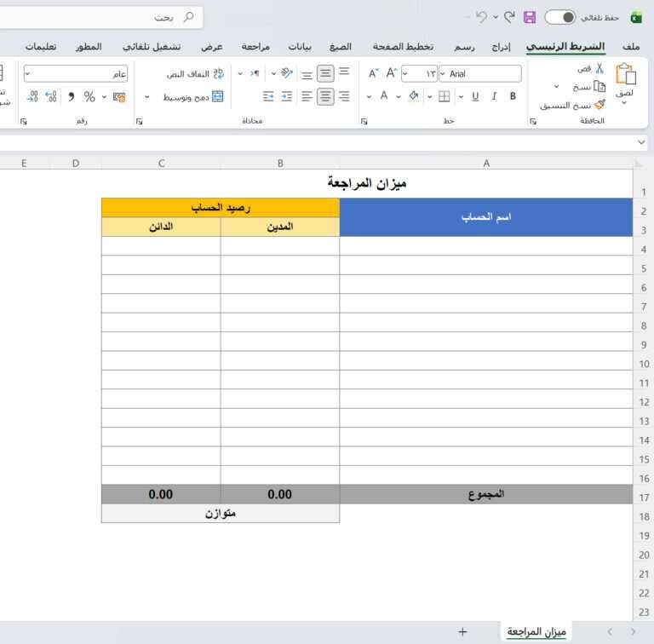Toggle the AutoSave switch
The height and width of the screenshot is (644, 654).
(559, 17)
